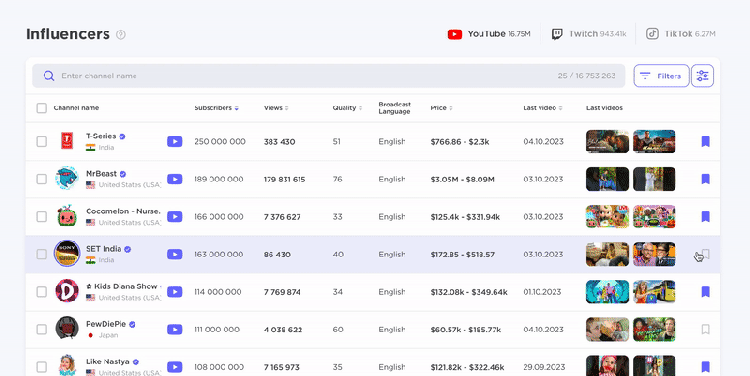Open the Like Nastya channel name link
This screenshot has height=376, width=750.
coord(108,362)
